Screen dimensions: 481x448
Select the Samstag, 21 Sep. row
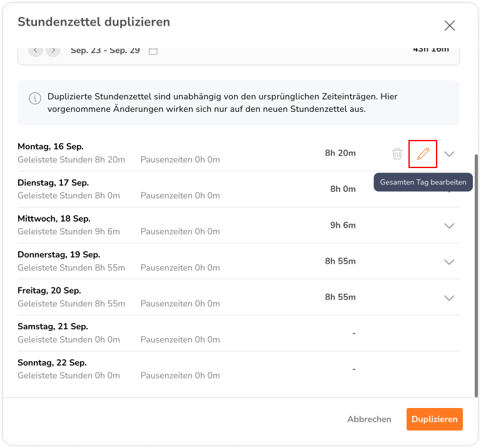[x=238, y=333]
